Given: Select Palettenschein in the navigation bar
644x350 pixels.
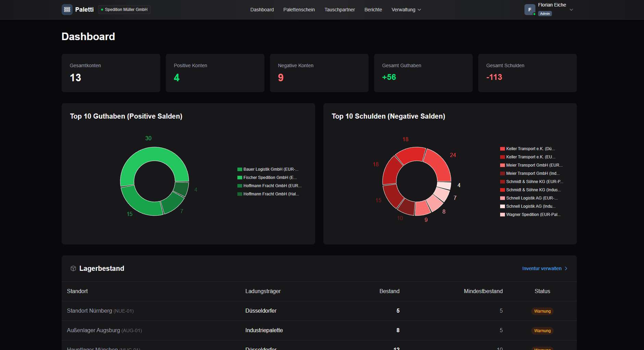Looking at the screenshot, I should coord(299,10).
